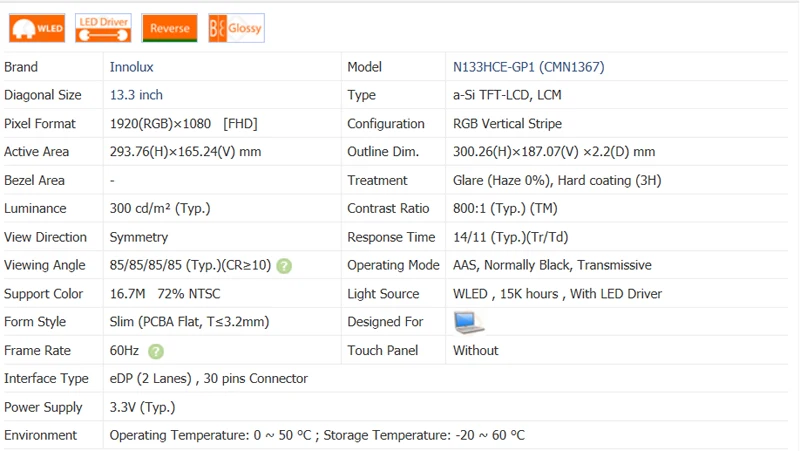Image resolution: width=800 pixels, height=451 pixels.
Task: Select the Slim (PCBA Flat) form style value
Action: coord(189,322)
